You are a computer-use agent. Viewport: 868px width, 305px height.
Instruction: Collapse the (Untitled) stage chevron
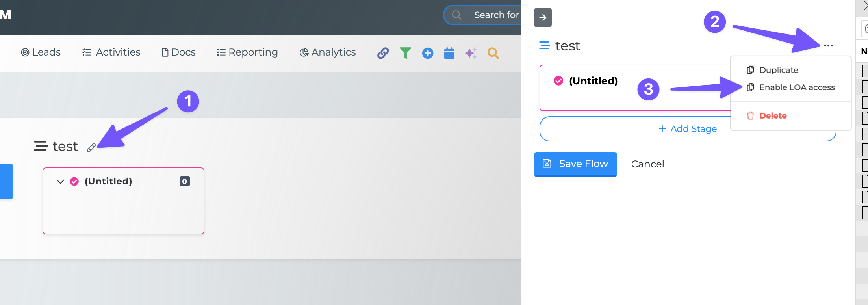[x=60, y=181]
